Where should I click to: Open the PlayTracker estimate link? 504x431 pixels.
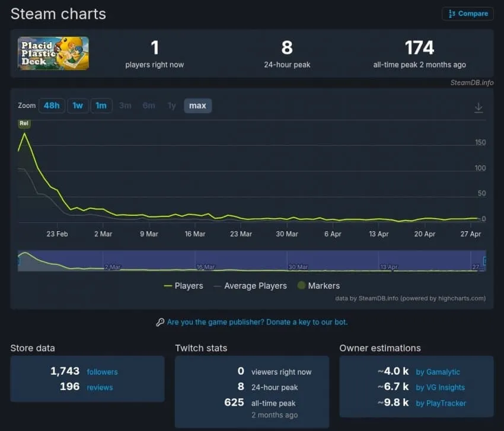coord(441,403)
